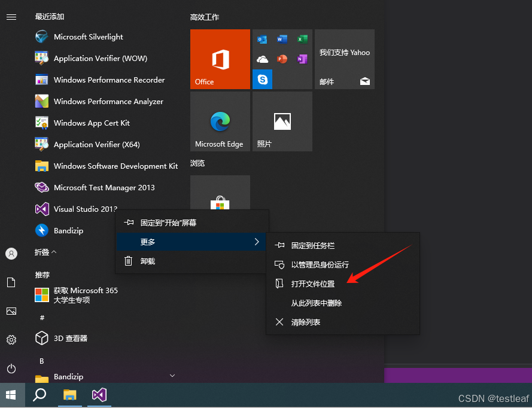532x408 pixels.
Task: Open the 更多 submenu
Action: click(x=192, y=242)
